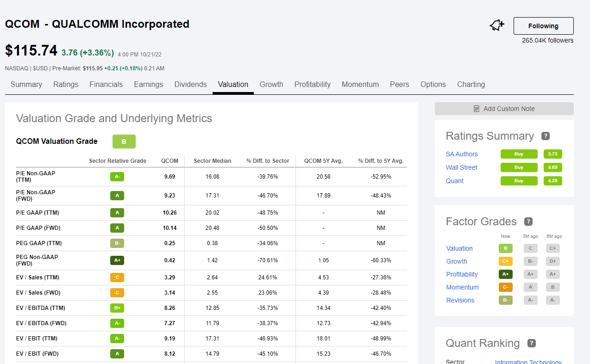This screenshot has width=590, height=364.
Task: Click the Profitability Now grade A+ badge
Action: coord(506,274)
